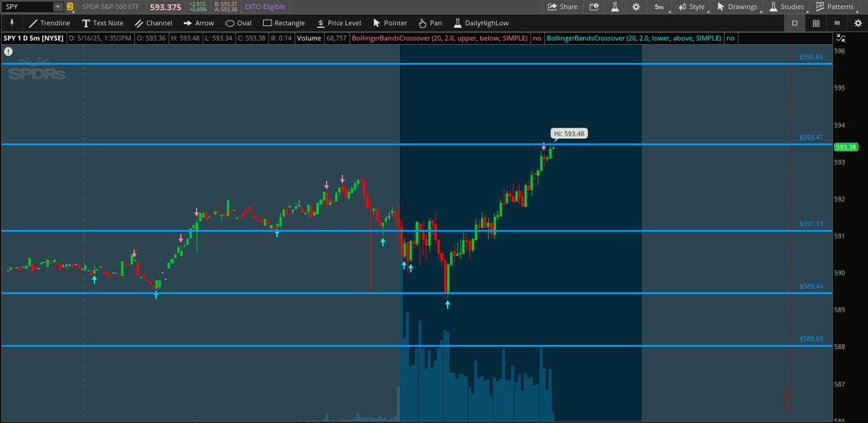Switch to the Pointer tool

[x=389, y=22]
